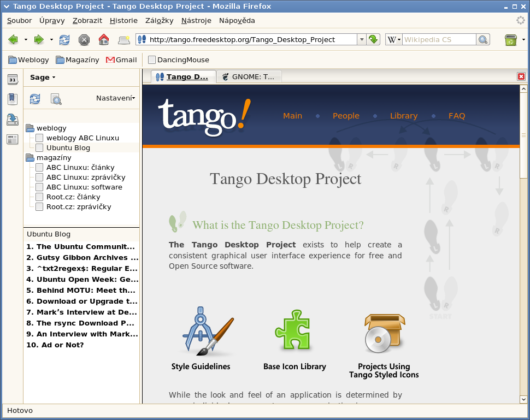Toggle the ABC Linuxu: software checkbox
The height and width of the screenshot is (420, 530).
coord(39,187)
